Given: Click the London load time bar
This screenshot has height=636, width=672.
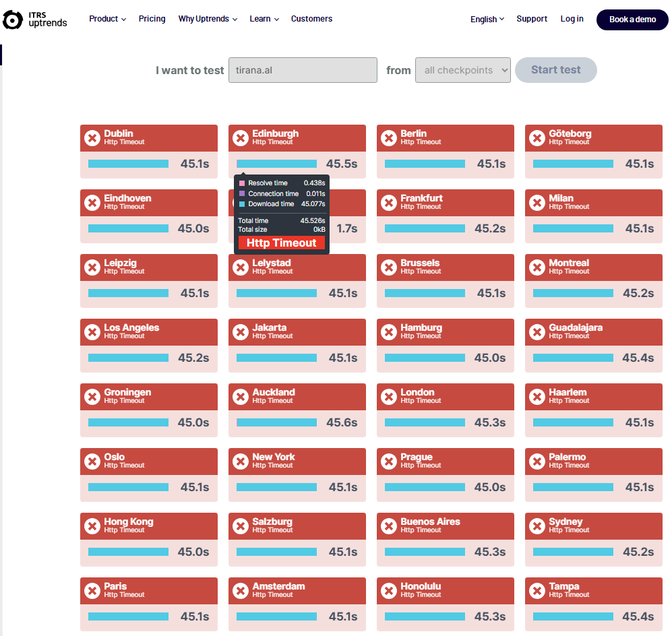Looking at the screenshot, I should 425,422.
